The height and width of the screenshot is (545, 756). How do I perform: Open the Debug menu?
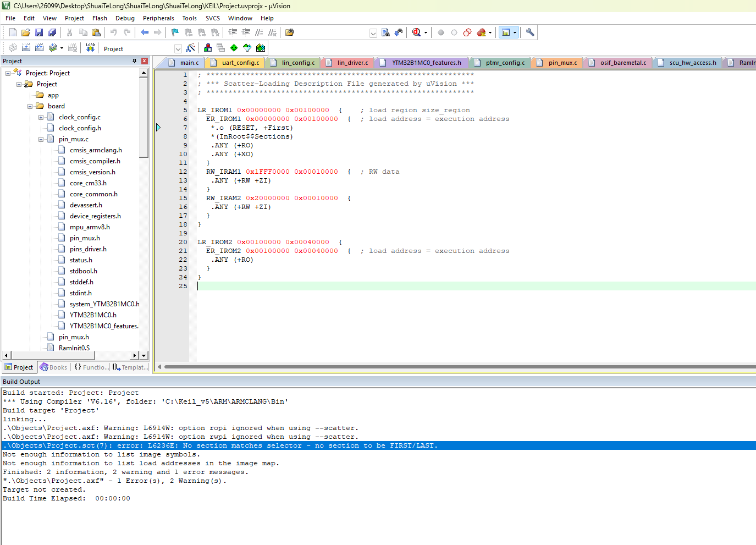pyautogui.click(x=125, y=18)
